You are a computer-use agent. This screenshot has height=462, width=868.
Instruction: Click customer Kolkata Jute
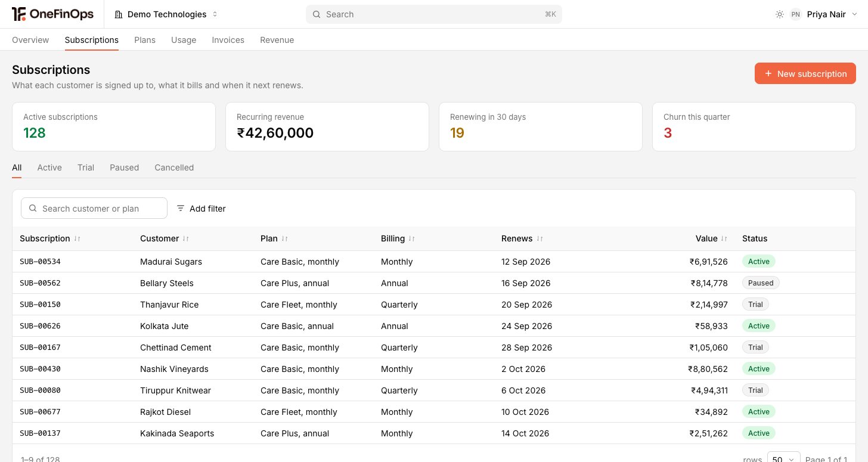pos(165,326)
